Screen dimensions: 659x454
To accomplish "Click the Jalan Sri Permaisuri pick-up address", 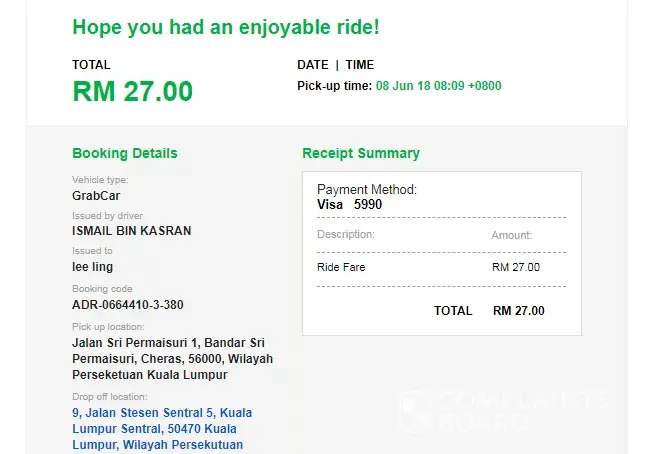I will [172, 358].
